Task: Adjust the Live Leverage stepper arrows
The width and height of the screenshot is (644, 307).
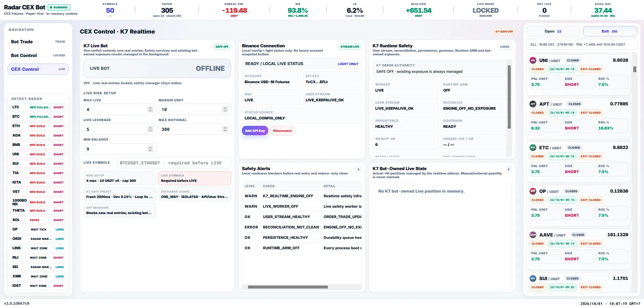Action: click(x=150, y=129)
